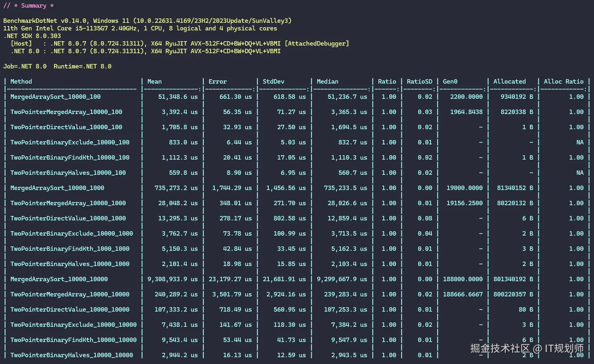Click the StdDev column header
This screenshot has height=364, width=594.
pyautogui.click(x=274, y=82)
